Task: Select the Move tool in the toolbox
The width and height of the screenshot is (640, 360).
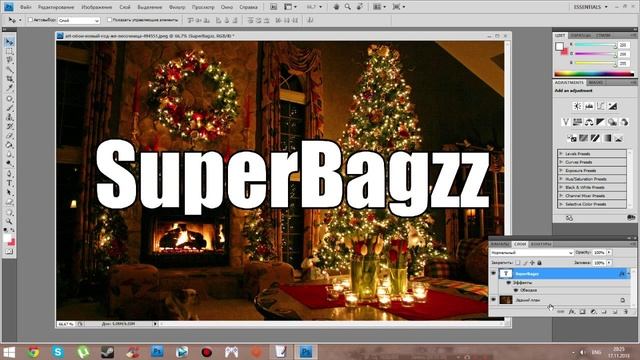Action: pyautogui.click(x=9, y=42)
